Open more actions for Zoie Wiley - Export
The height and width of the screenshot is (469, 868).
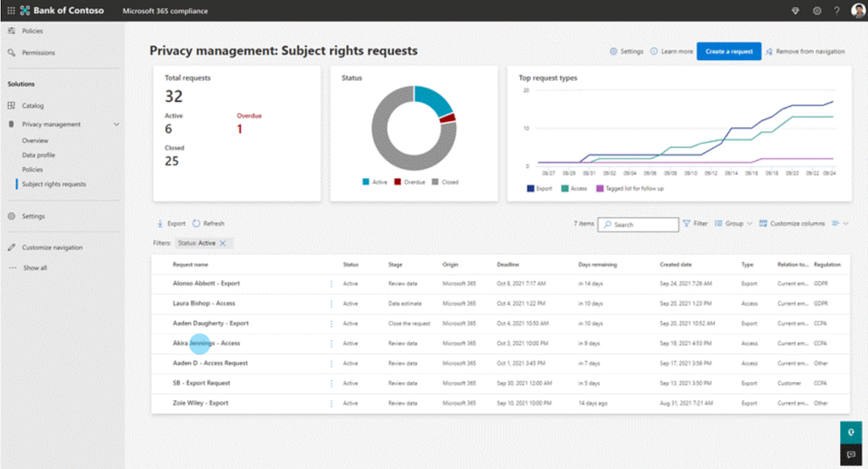click(x=331, y=403)
